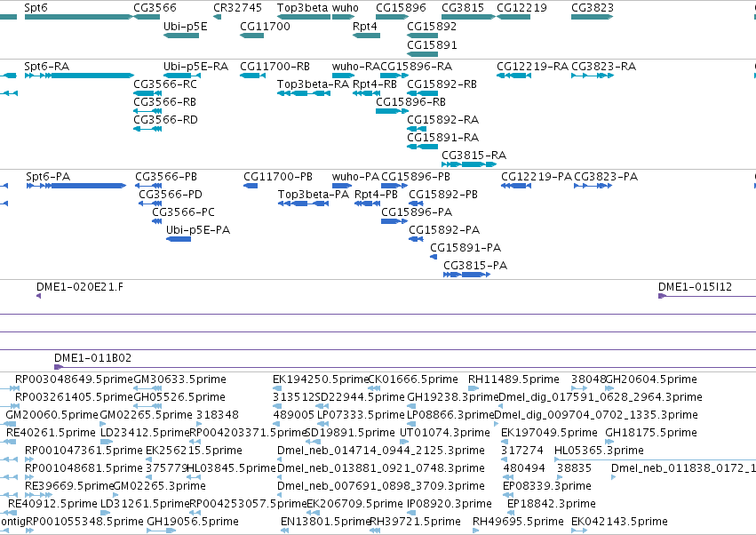This screenshot has height=535, width=756.
Task: Select the Ubi-p5E-RA transcript label
Action: (x=195, y=66)
